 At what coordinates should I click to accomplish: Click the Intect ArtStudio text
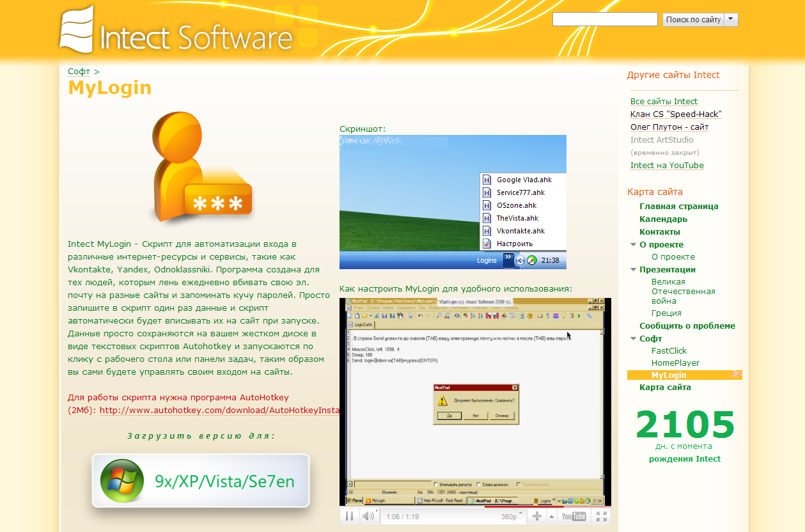pos(662,140)
